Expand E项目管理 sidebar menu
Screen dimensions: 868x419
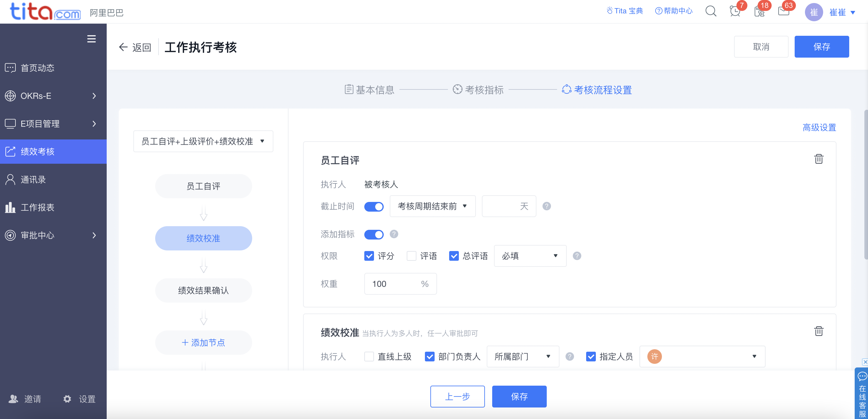(53, 124)
